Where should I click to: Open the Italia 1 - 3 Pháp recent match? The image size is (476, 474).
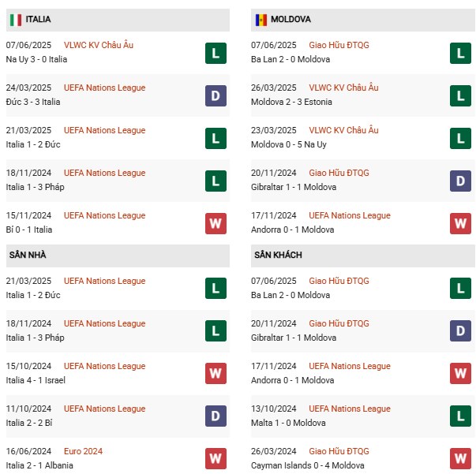tap(35, 187)
